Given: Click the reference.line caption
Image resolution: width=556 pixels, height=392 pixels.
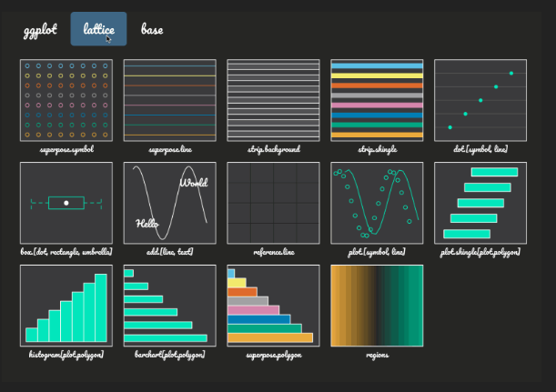Looking at the screenshot, I should [274, 252].
